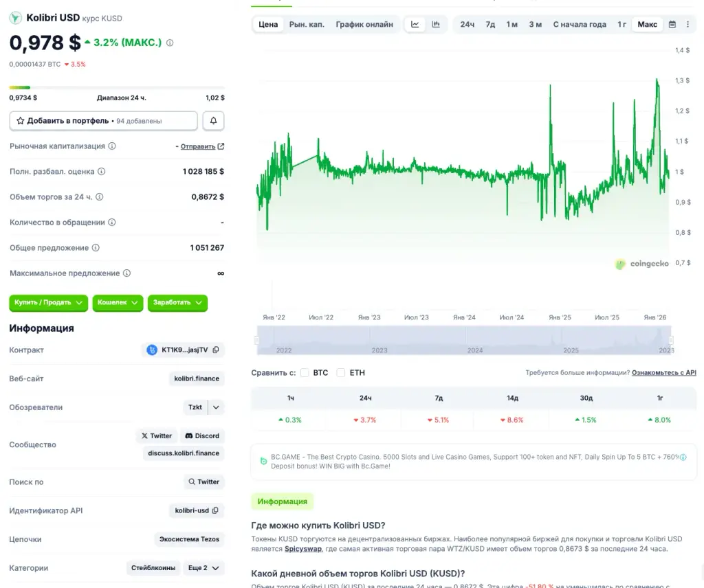Viewport: 704px width, 588px height.
Task: Click info icon next to Объем торгов за 24 ч.
Action: pos(99,196)
